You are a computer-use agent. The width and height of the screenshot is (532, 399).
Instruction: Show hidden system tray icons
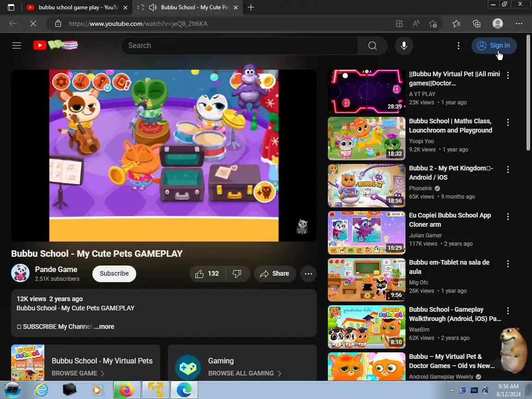pyautogui.click(x=452, y=391)
